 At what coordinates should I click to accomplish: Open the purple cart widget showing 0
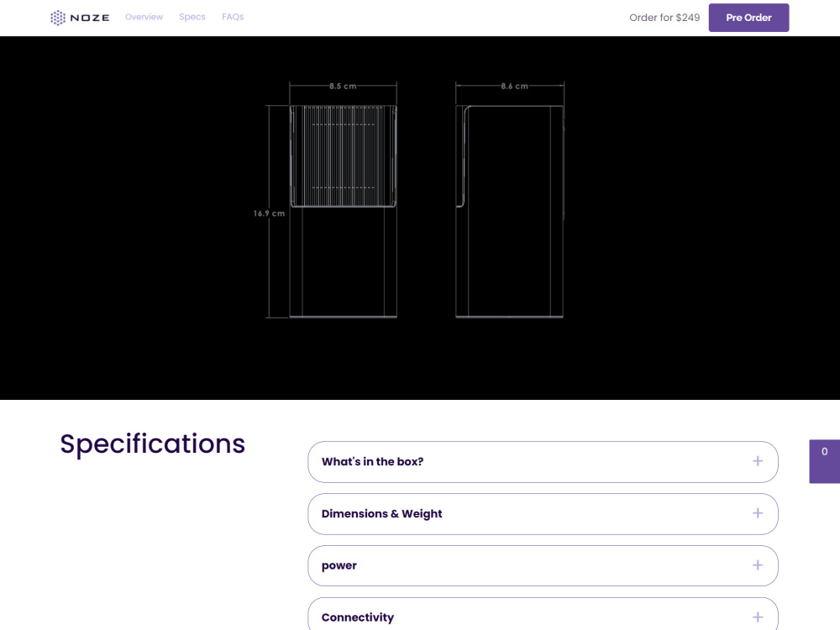pos(825,461)
